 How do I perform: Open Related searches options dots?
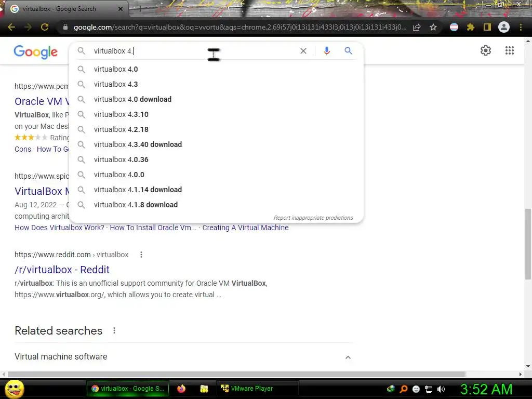pyautogui.click(x=114, y=330)
